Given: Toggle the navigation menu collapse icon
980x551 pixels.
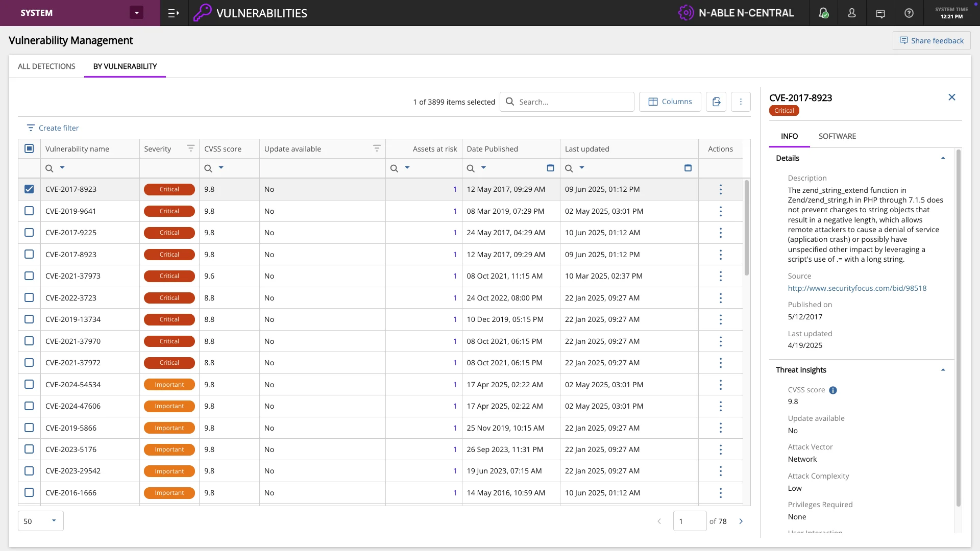Looking at the screenshot, I should (174, 13).
